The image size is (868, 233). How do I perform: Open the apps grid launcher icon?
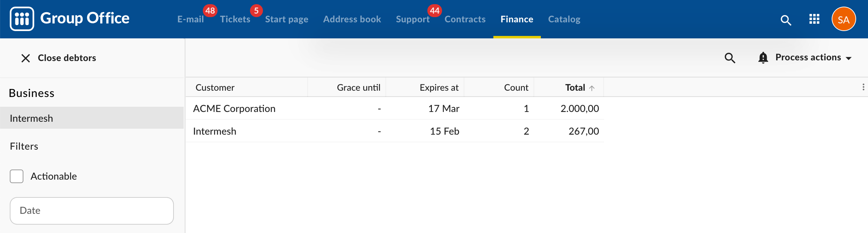coord(814,19)
